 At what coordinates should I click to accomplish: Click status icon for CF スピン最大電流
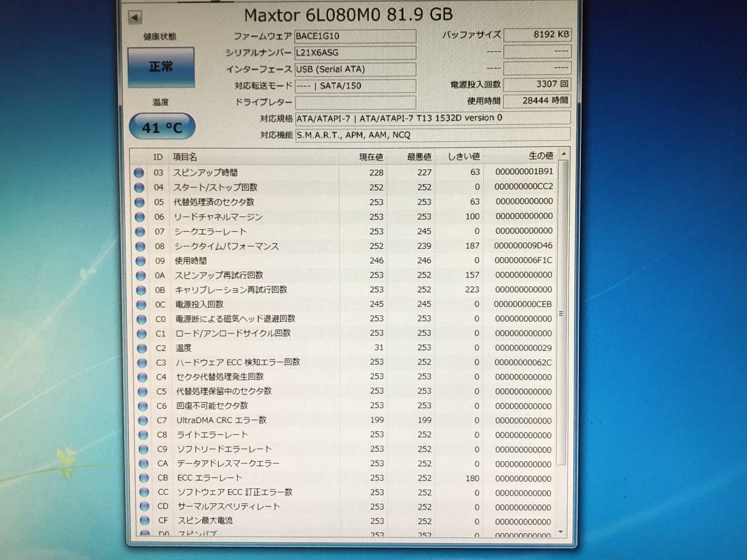click(x=145, y=521)
